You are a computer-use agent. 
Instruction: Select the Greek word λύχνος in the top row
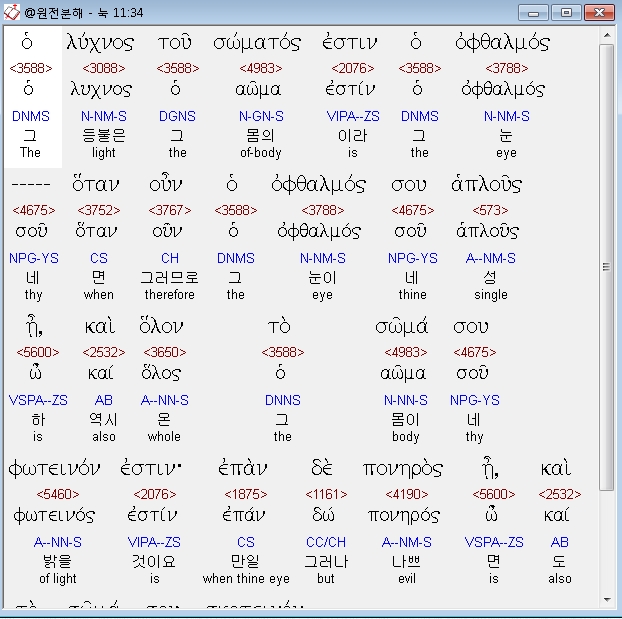pos(101,43)
